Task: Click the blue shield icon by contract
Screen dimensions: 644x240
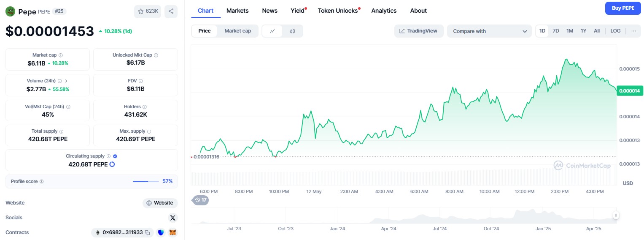Action: coord(160,232)
